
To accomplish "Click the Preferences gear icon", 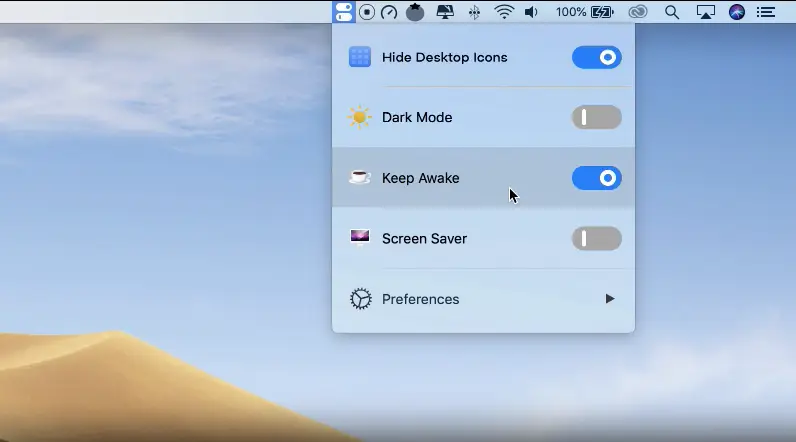I will click(x=361, y=299).
